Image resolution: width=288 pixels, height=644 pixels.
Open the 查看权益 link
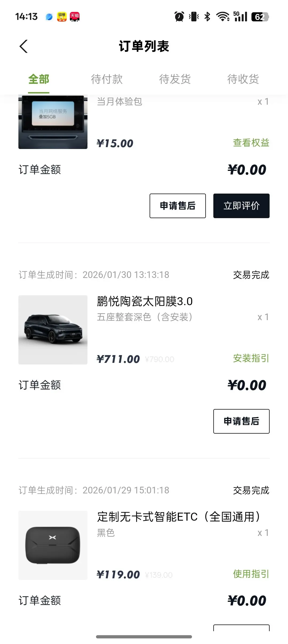pos(251,143)
